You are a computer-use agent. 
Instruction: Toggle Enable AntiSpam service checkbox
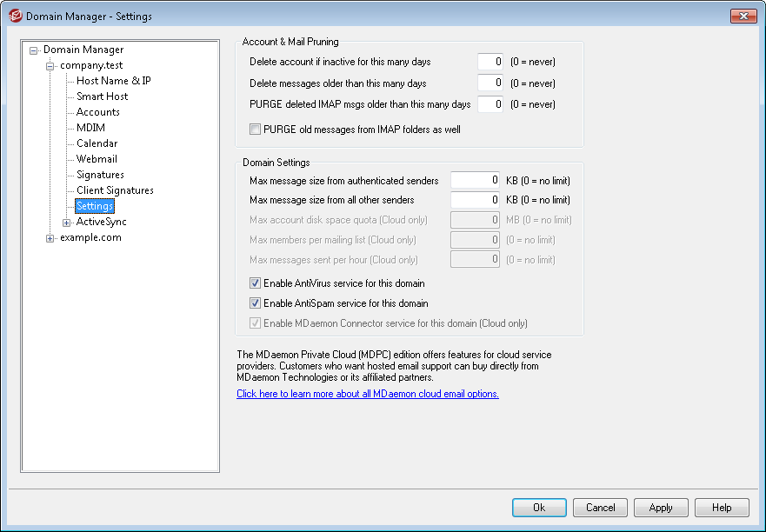click(x=256, y=303)
